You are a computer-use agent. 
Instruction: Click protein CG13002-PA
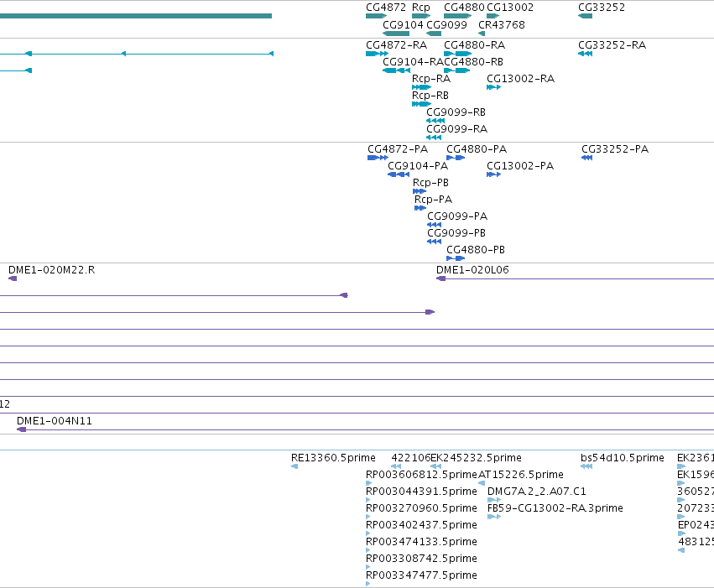point(520,166)
